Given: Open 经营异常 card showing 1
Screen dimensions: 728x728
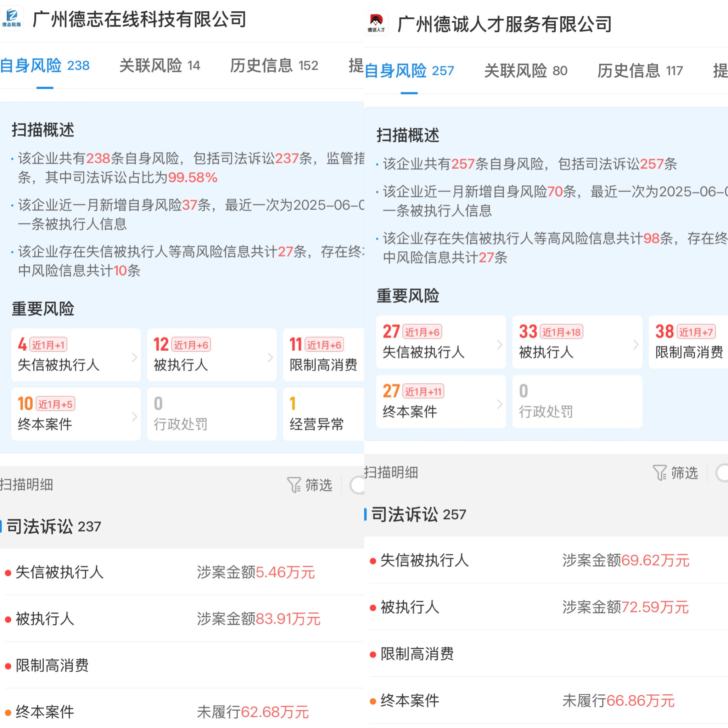Looking at the screenshot, I should point(323,414).
